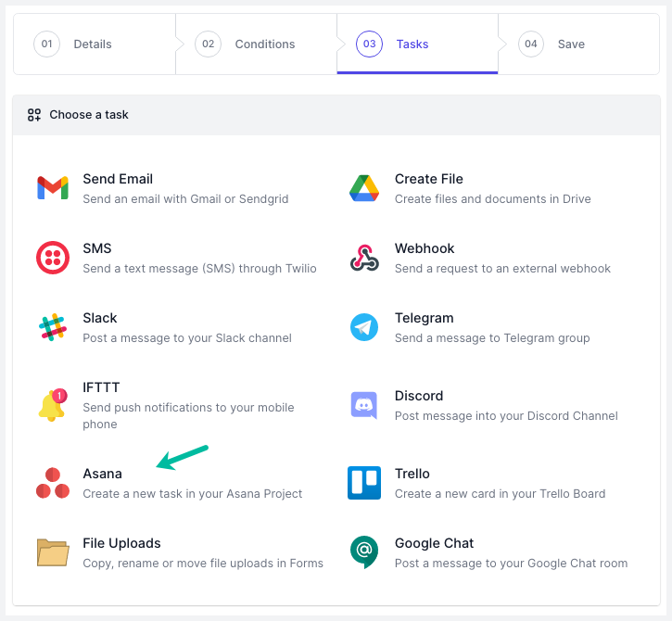Click the Google Chat icon
The height and width of the screenshot is (621, 672).
364,552
